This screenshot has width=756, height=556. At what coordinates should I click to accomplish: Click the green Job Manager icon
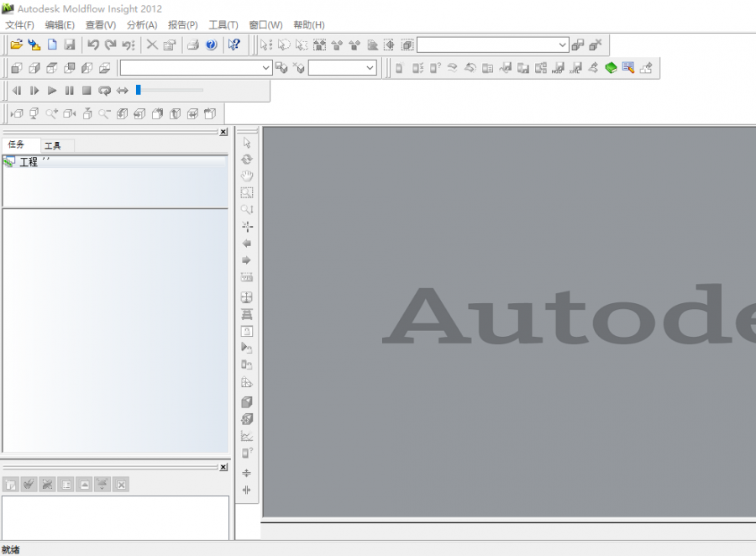coord(611,68)
